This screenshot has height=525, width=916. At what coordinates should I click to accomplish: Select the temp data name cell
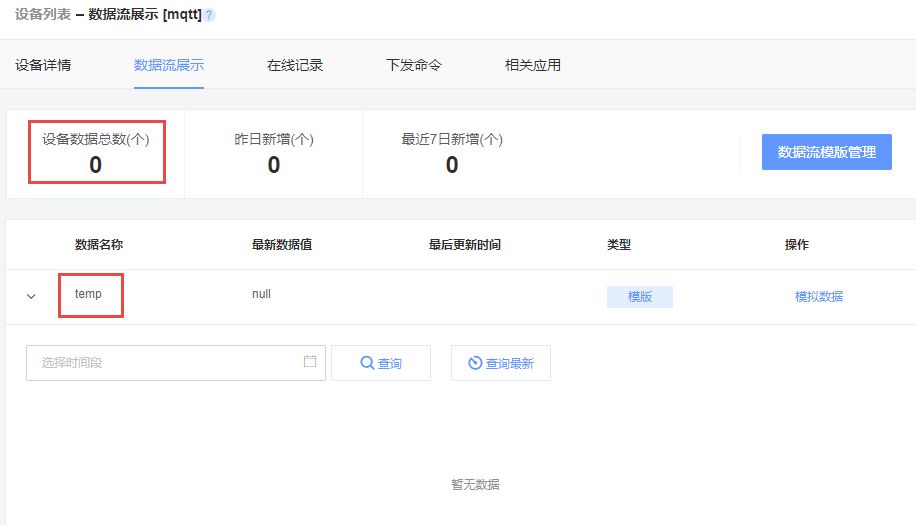click(x=88, y=294)
